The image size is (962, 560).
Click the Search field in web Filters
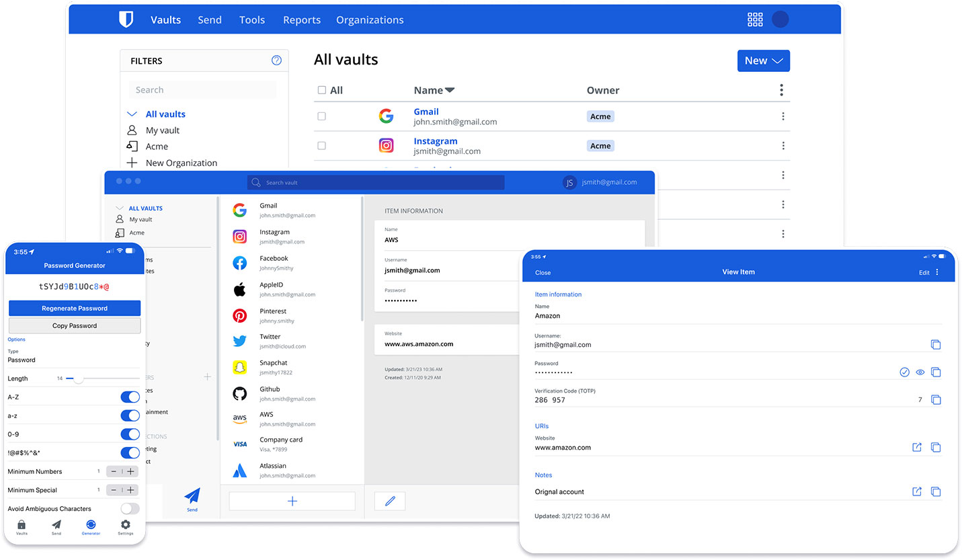point(202,90)
